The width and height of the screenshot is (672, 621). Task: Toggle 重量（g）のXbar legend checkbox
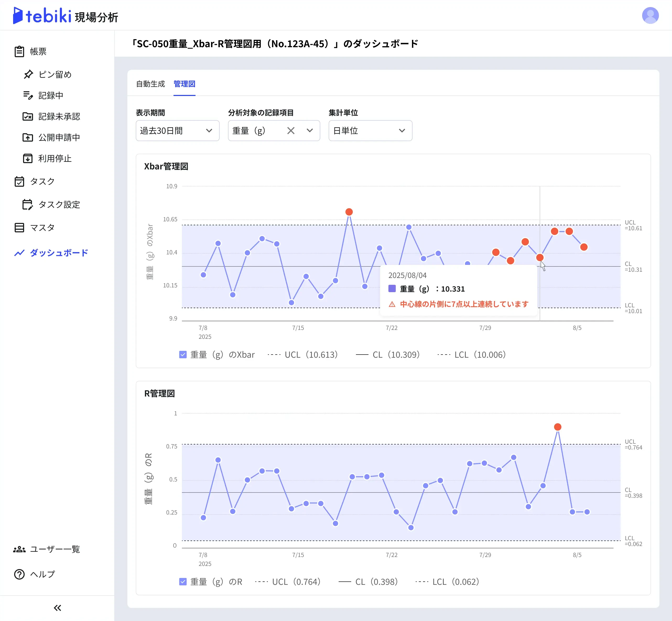(x=183, y=355)
